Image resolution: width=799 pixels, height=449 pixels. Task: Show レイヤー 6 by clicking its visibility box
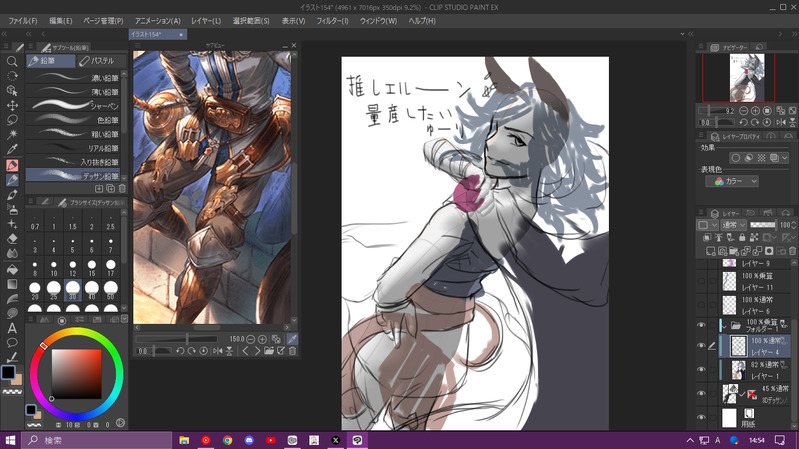point(701,305)
